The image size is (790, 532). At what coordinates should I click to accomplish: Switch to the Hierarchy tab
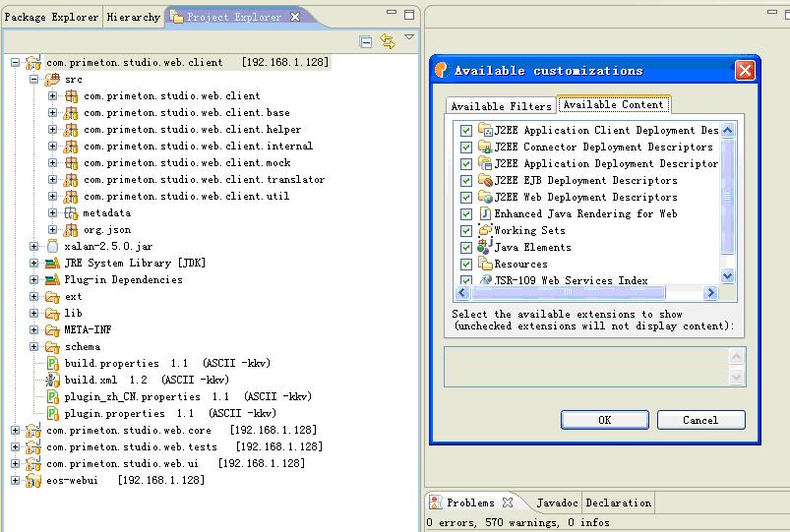[x=134, y=17]
